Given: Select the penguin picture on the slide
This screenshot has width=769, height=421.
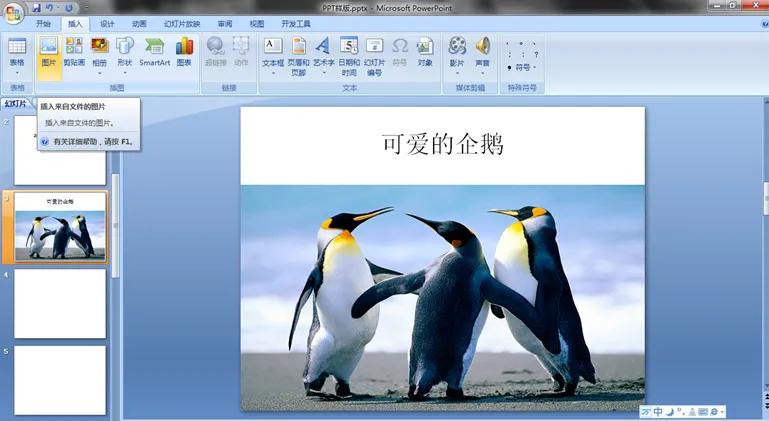Looking at the screenshot, I should click(x=442, y=298).
